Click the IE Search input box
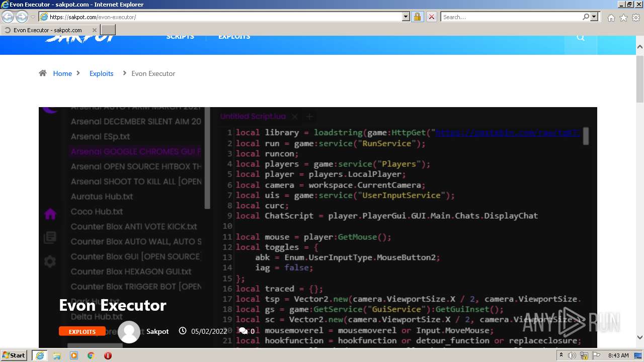The width and height of the screenshot is (644, 362). pos(511,17)
